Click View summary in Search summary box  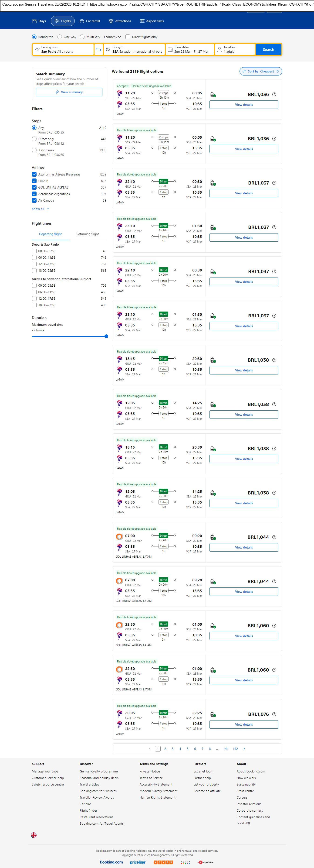(69, 92)
